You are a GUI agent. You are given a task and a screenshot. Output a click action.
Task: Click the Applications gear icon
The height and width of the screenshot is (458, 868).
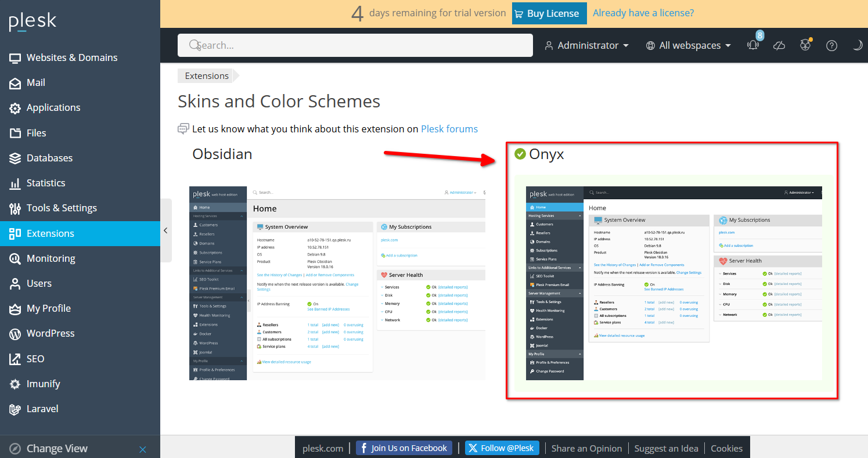(15, 108)
